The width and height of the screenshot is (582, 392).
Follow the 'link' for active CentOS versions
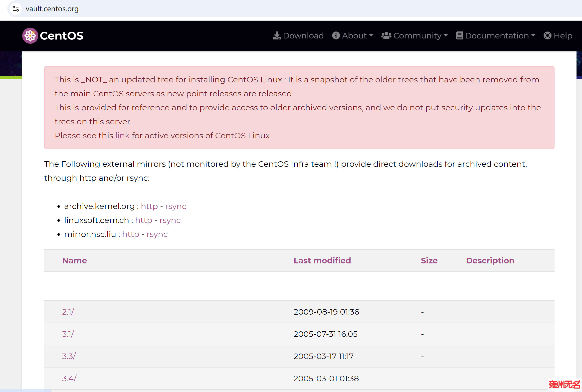tap(123, 136)
